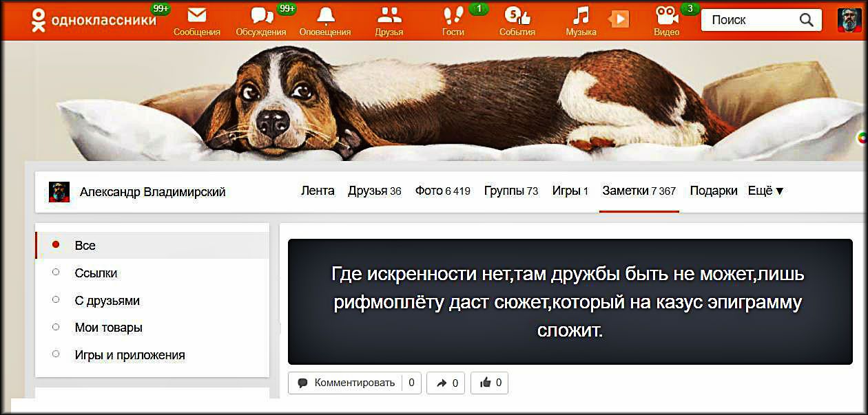Switch to the Группы tab
The width and height of the screenshot is (868, 415).
pyautogui.click(x=510, y=191)
